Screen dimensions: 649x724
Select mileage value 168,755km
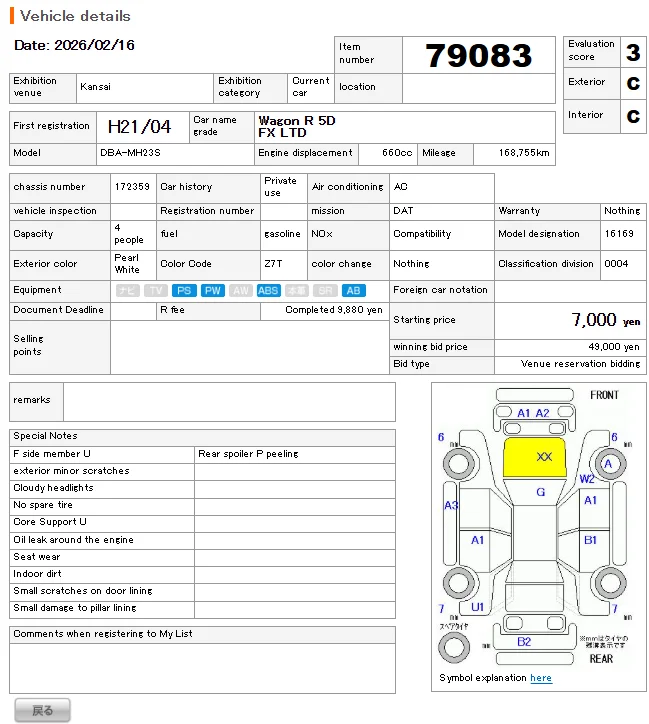point(524,153)
